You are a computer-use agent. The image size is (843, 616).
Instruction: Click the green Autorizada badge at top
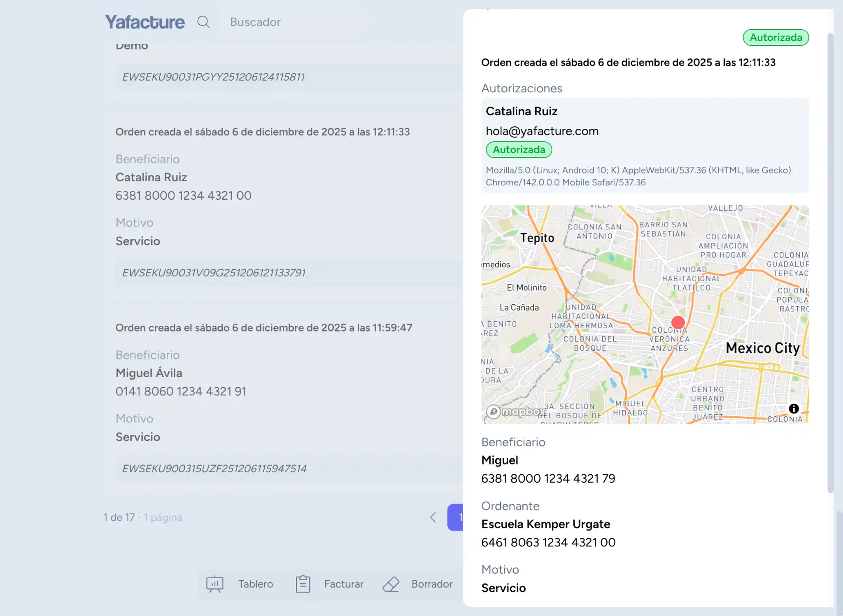tap(775, 37)
